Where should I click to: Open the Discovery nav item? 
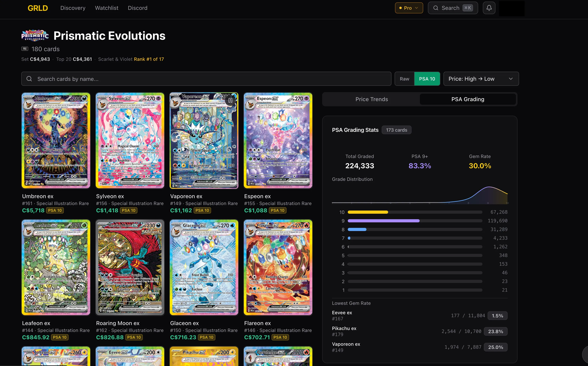click(73, 8)
